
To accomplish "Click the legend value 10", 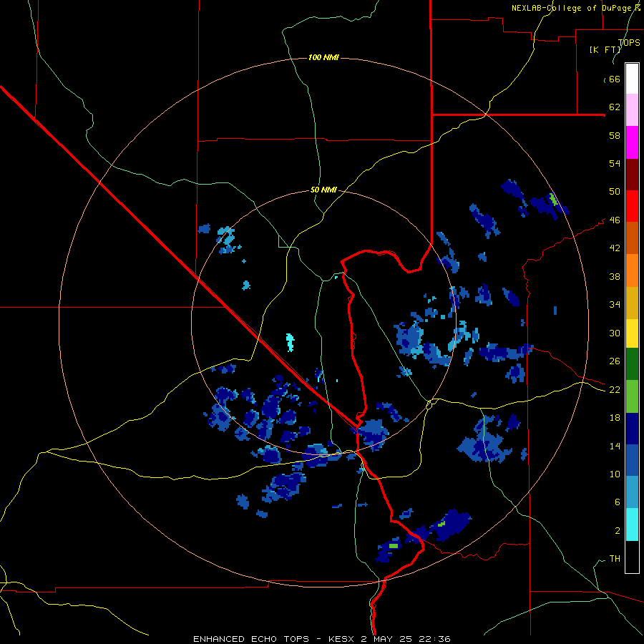I will 615,474.
